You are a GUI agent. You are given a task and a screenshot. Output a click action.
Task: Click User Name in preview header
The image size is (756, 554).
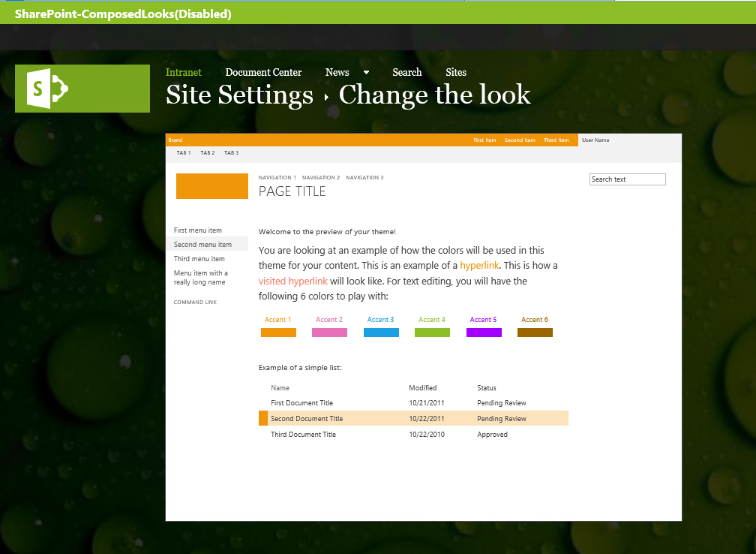[595, 140]
